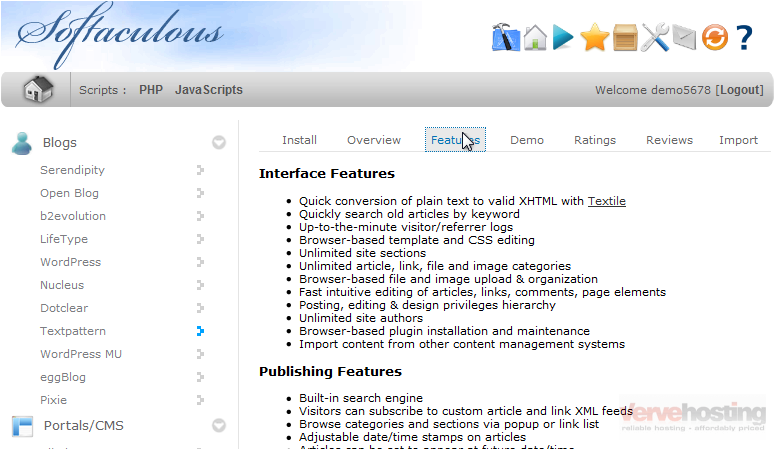Viewport: 776px width, 450px height.
Task: Select Pixie in the sidebar
Action: (53, 400)
